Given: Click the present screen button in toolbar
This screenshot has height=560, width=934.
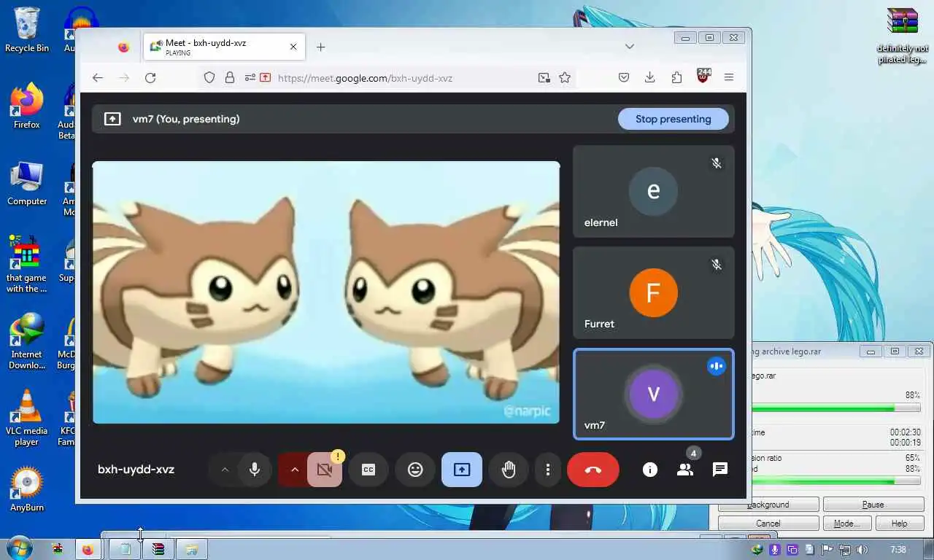Looking at the screenshot, I should pyautogui.click(x=462, y=470).
